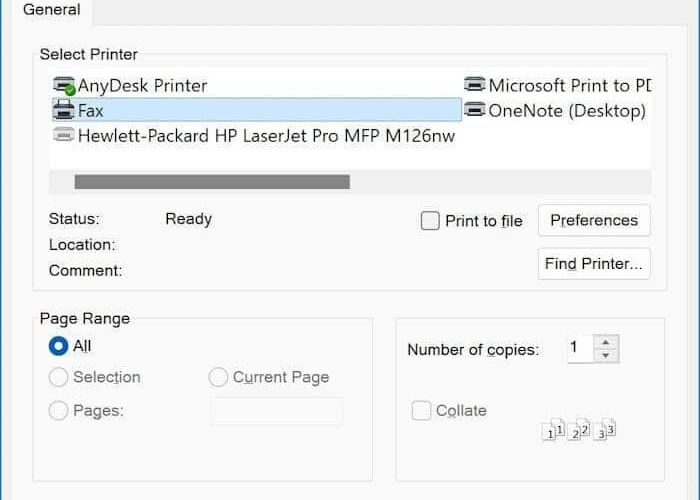Click the Find Printer... button

pos(594,264)
